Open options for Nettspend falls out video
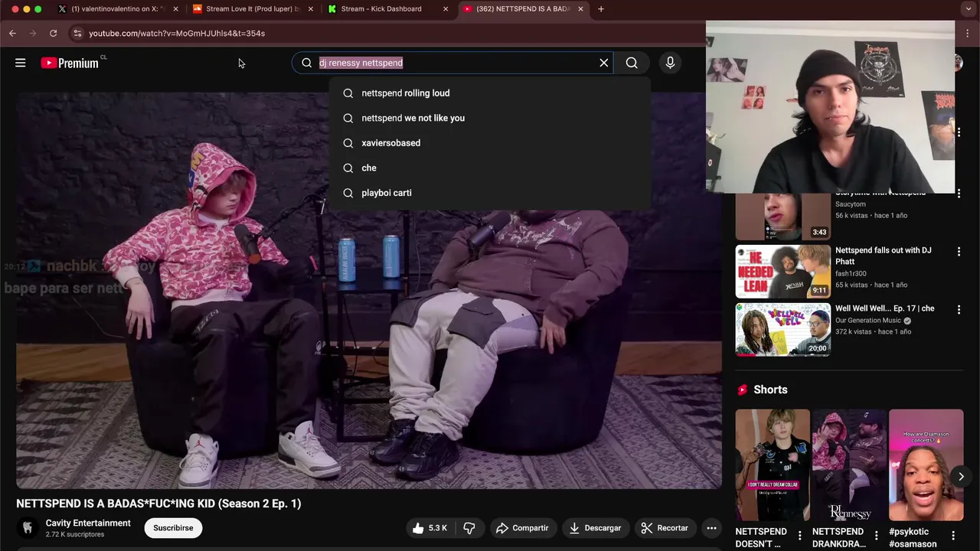The width and height of the screenshot is (980, 551). point(959,251)
